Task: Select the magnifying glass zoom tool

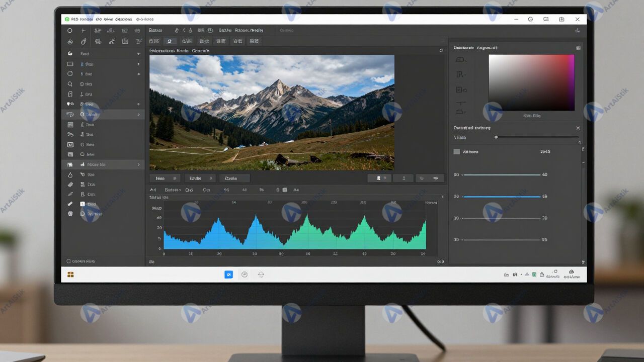Action: point(70,84)
